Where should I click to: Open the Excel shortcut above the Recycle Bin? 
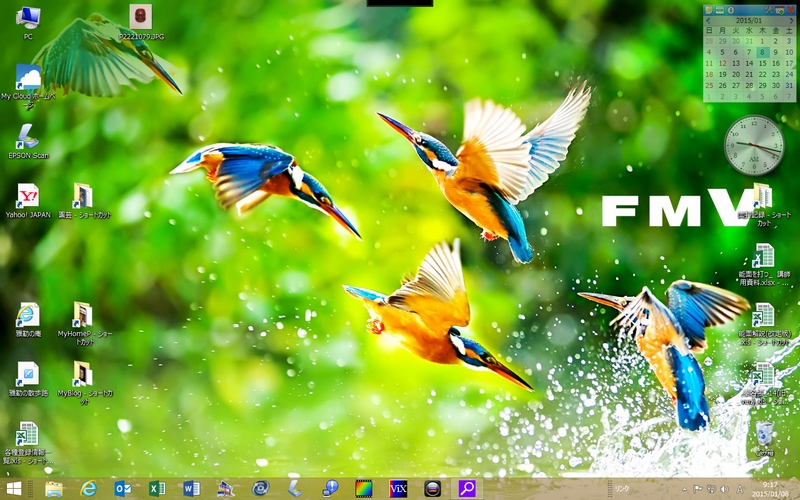point(764,384)
